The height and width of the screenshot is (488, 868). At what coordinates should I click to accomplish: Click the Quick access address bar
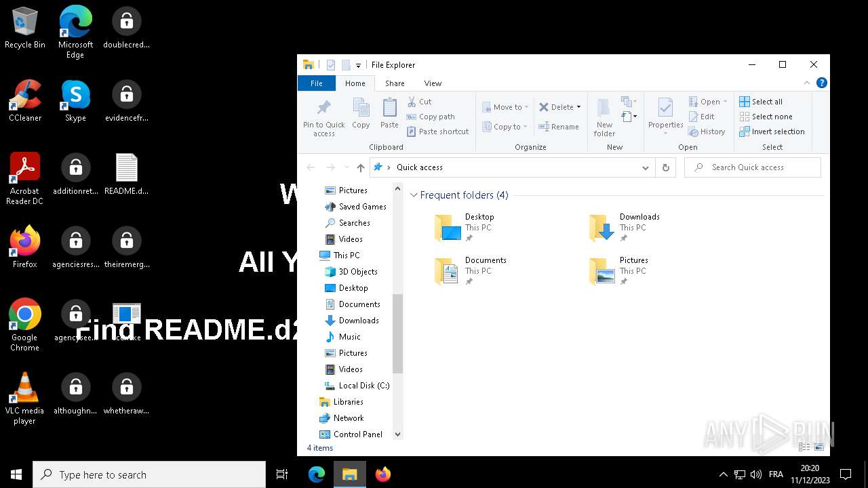pos(512,167)
